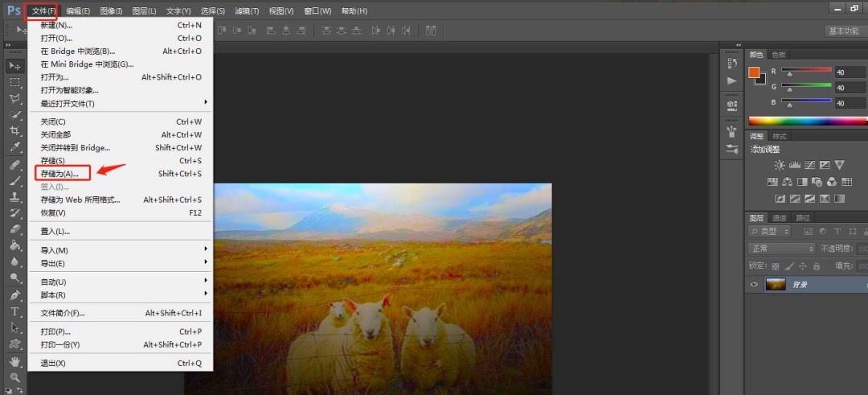The height and width of the screenshot is (395, 868).
Task: Open the History panel icon
Action: point(731,63)
